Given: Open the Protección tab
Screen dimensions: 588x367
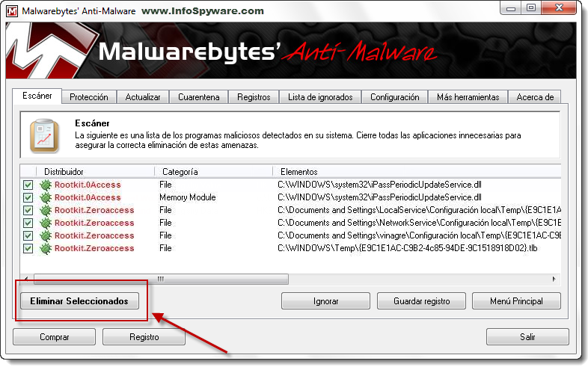Looking at the screenshot, I should (x=89, y=97).
